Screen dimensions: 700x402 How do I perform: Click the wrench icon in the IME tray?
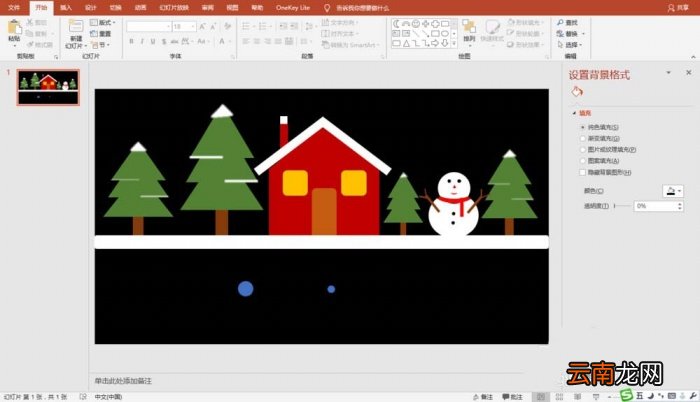coord(693,396)
